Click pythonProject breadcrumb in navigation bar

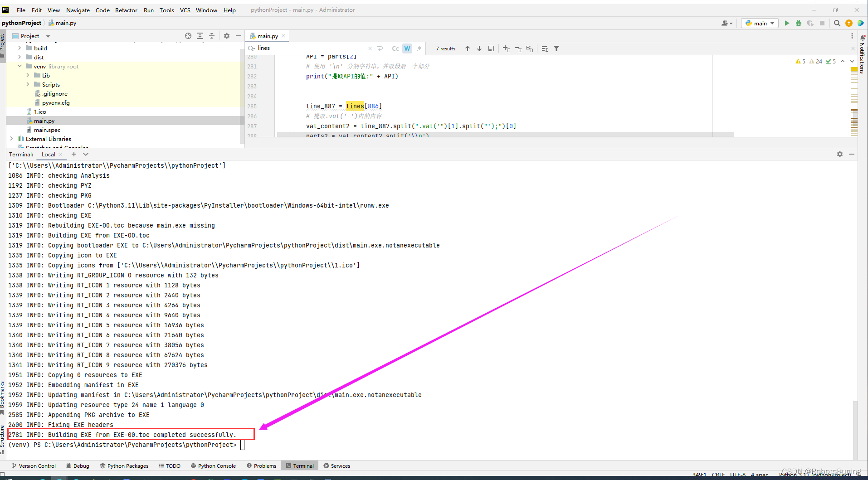(21, 23)
